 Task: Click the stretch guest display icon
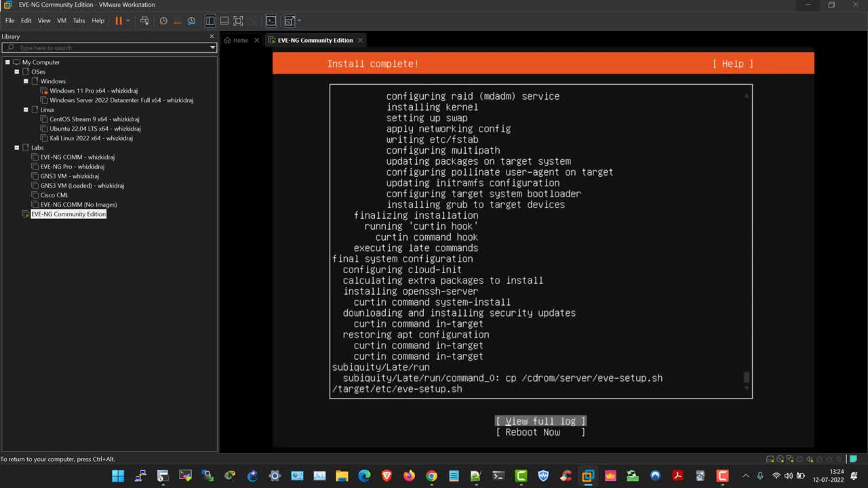[x=290, y=21]
